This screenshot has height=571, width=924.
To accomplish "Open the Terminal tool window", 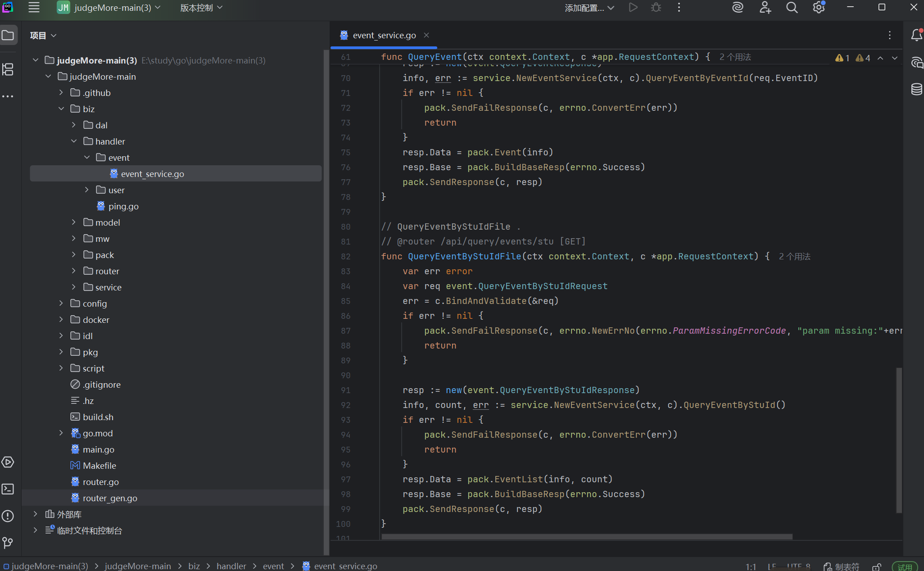I will [x=8, y=489].
